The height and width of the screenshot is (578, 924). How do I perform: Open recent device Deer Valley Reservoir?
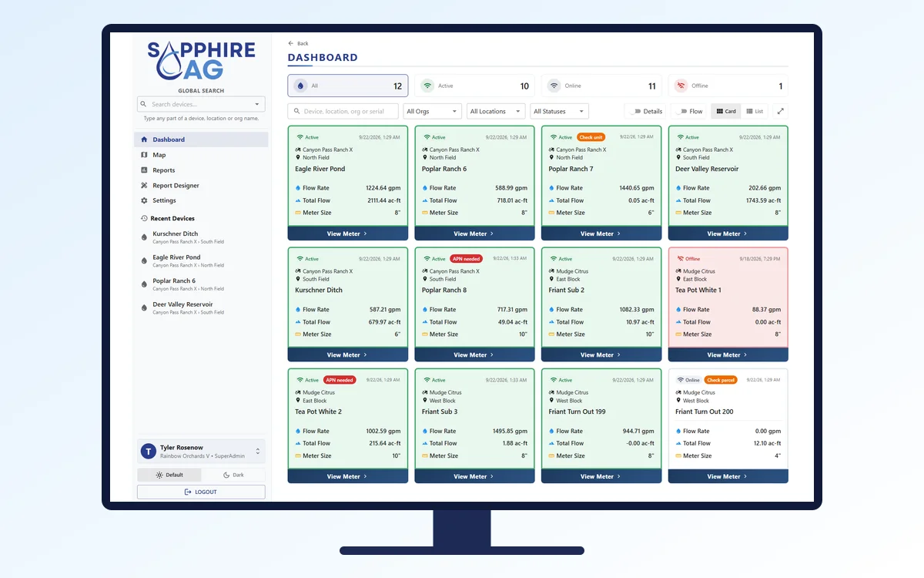click(x=201, y=307)
